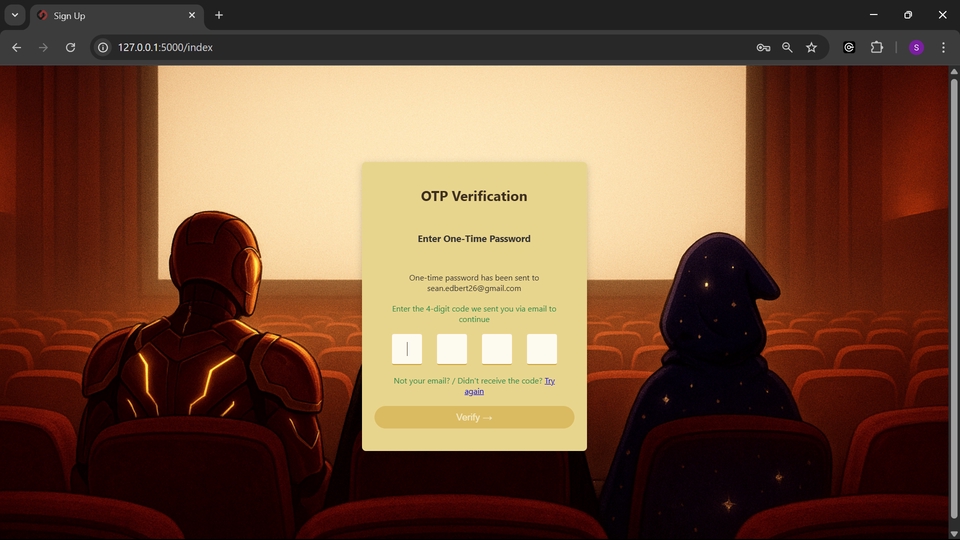Click the address bar URL 127.0.0.1:5000/index
Screen dimensions: 960x540
click(166, 47)
